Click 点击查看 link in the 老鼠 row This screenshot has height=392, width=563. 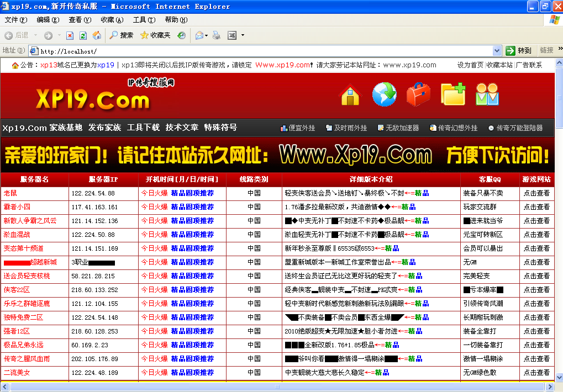pyautogui.click(x=536, y=193)
